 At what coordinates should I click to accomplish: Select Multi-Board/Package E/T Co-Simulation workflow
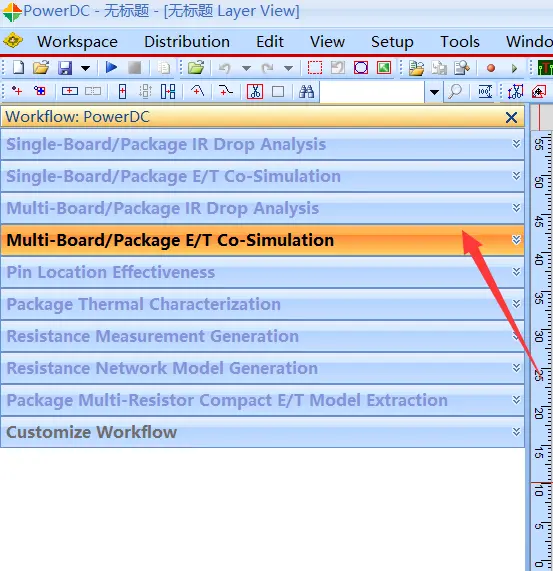tap(262, 240)
